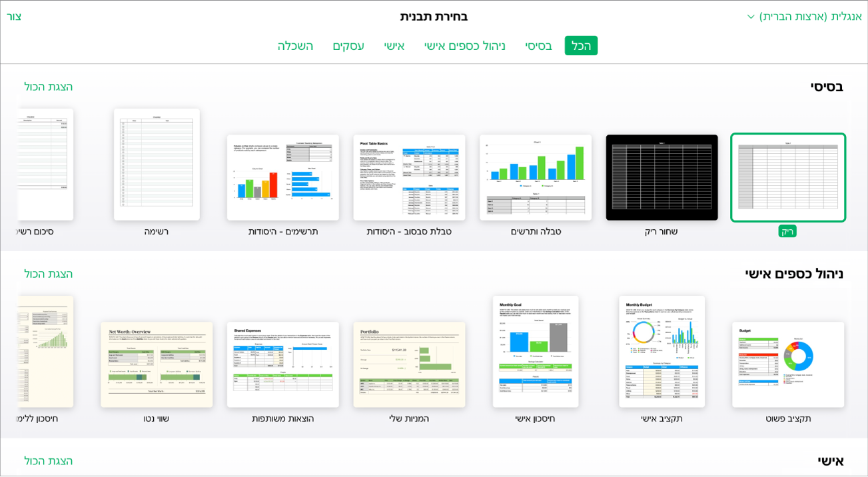Click the צור create button

pyautogui.click(x=14, y=17)
